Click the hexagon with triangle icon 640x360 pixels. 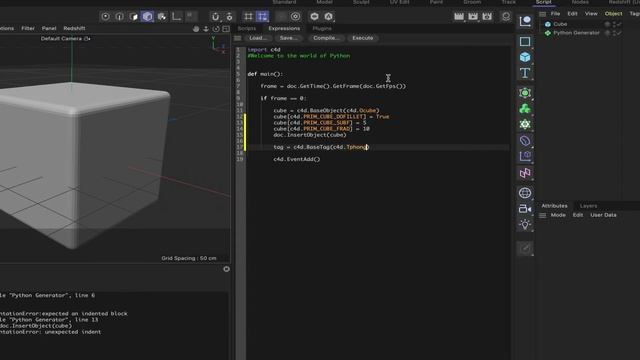tap(329, 16)
